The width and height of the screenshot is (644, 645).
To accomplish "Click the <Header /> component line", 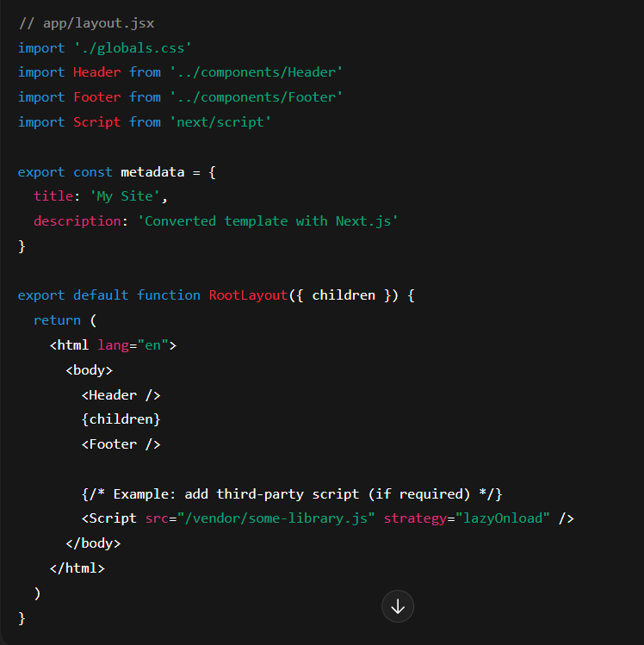I will [x=121, y=395].
